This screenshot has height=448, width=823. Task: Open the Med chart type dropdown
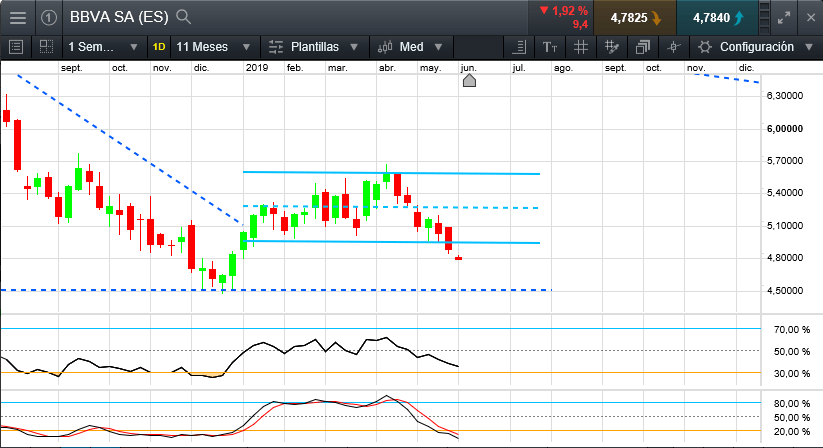coord(411,47)
